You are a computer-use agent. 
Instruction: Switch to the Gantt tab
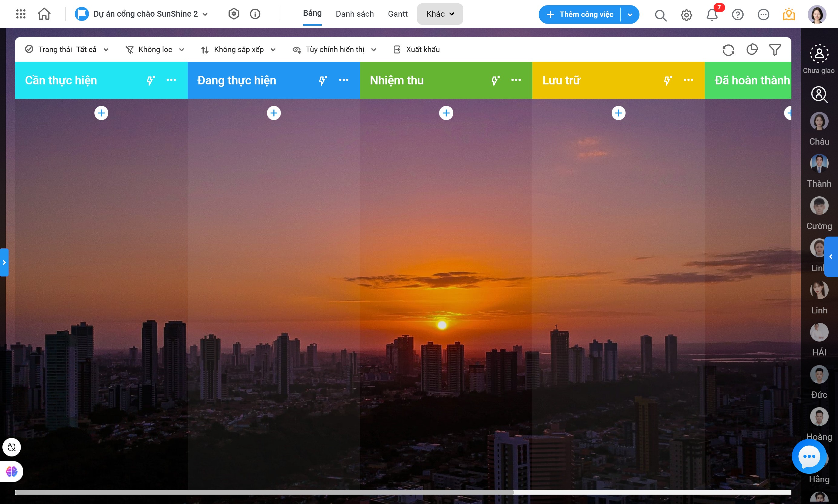tap(397, 14)
